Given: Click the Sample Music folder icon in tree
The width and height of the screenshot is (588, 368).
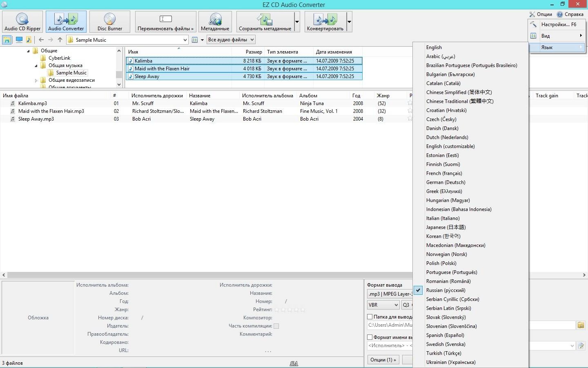Looking at the screenshot, I should (51, 73).
